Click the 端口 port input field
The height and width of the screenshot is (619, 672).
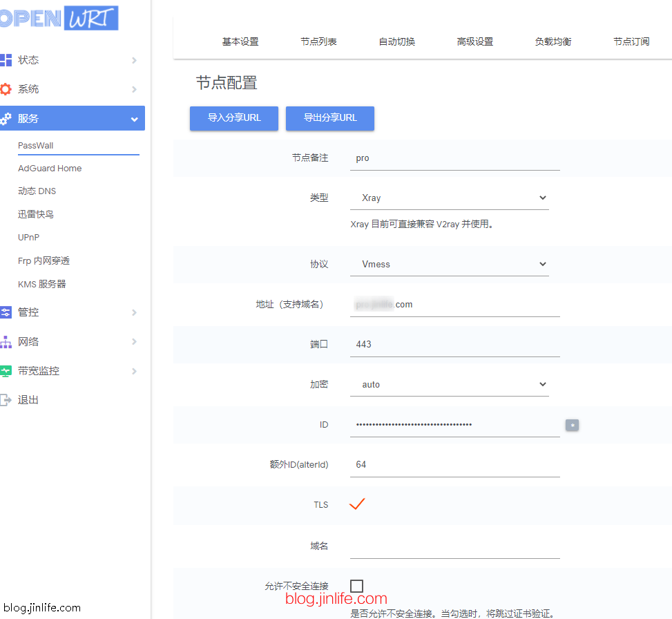454,345
